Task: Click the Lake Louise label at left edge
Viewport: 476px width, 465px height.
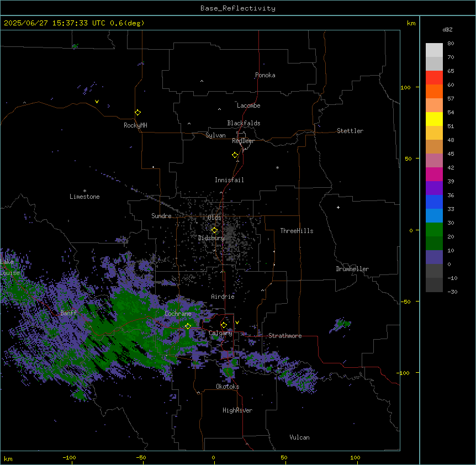Action: tap(10, 267)
